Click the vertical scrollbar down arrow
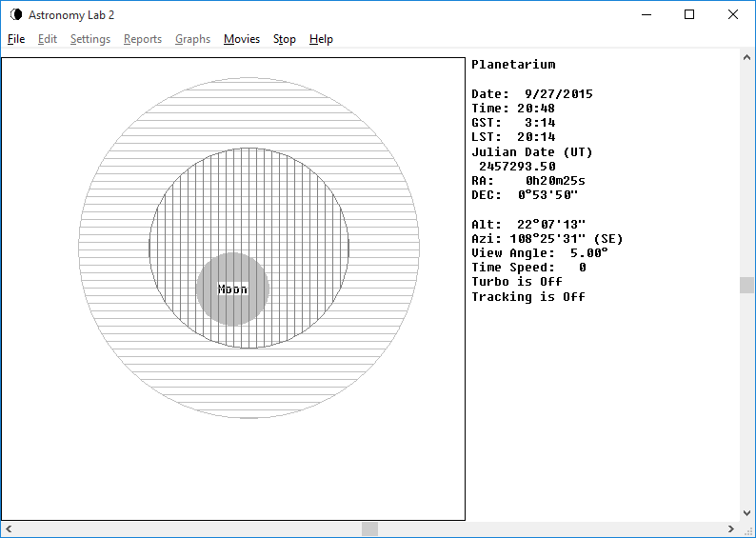756x538 pixels. (747, 512)
